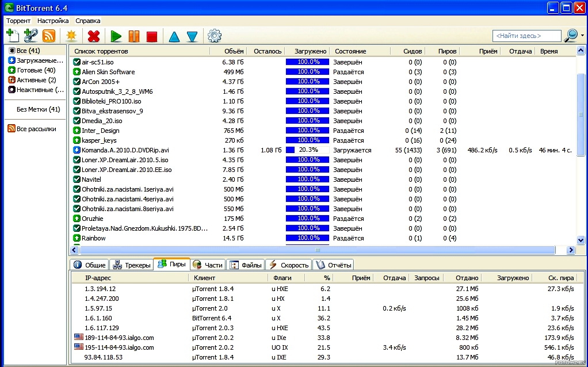Switch to the Трекеры tab
The image size is (588, 367).
132,265
